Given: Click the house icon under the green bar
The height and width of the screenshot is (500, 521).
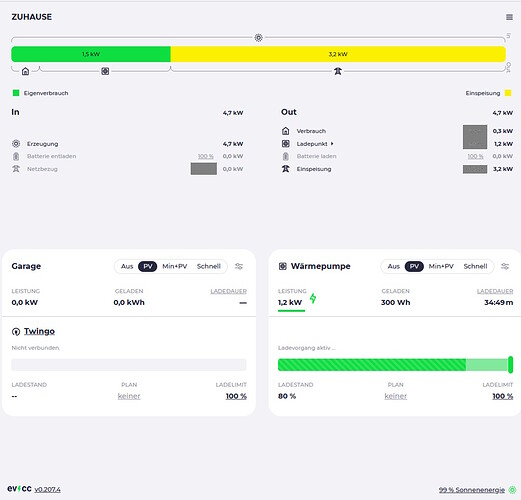Looking at the screenshot, I should point(25,71).
